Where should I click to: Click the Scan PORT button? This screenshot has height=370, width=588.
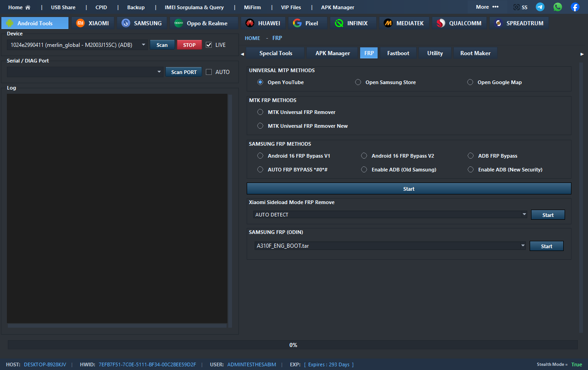point(184,72)
